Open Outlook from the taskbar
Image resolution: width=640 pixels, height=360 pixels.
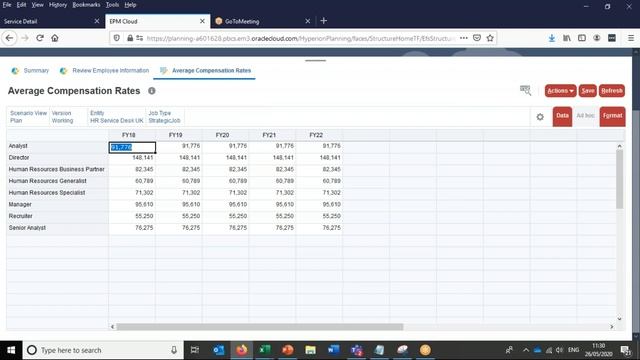(x=219, y=350)
